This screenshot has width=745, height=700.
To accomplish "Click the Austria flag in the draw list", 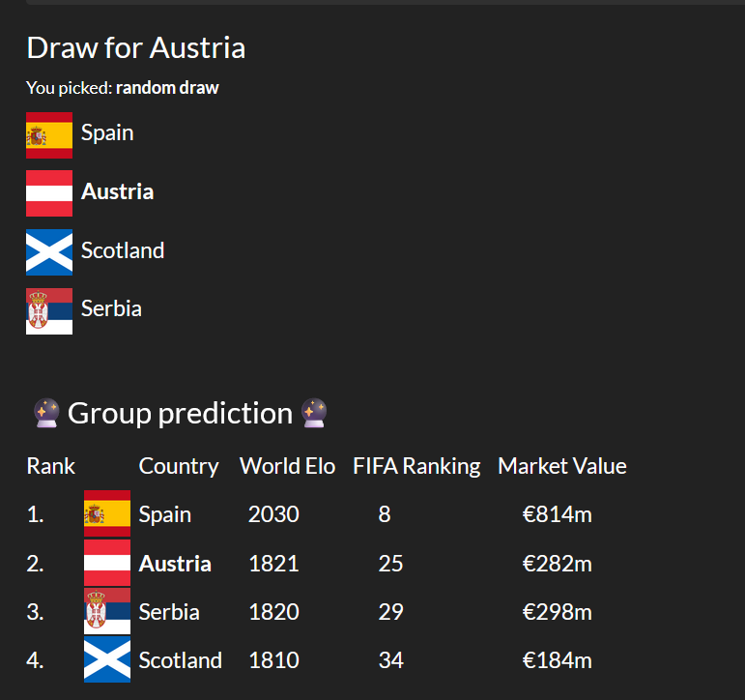I will click(49, 192).
